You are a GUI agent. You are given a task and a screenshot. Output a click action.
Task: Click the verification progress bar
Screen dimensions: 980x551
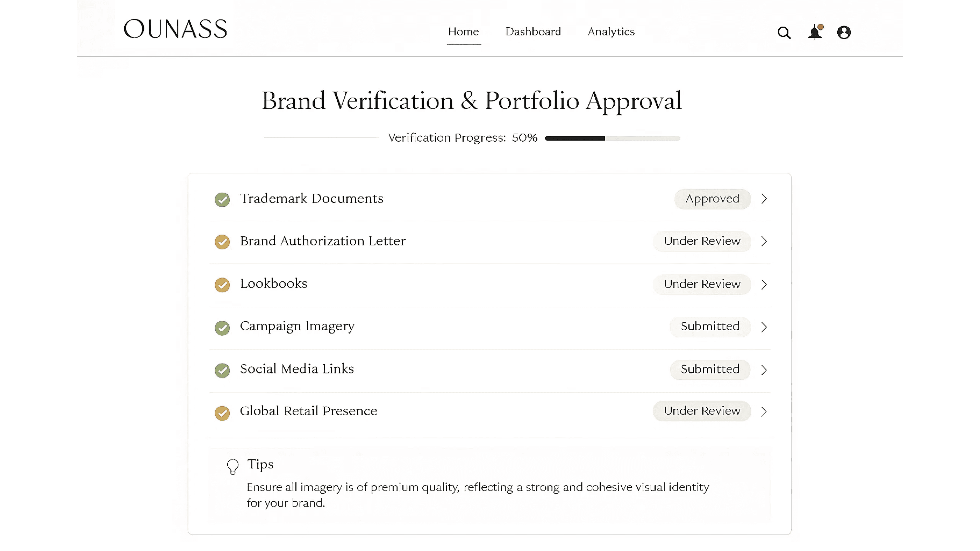(x=612, y=138)
